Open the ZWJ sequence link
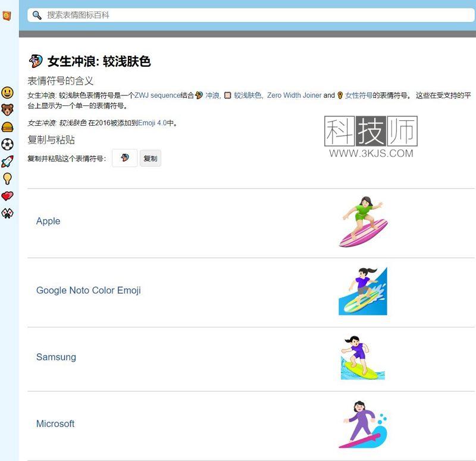This screenshot has height=461, width=476. click(x=158, y=95)
